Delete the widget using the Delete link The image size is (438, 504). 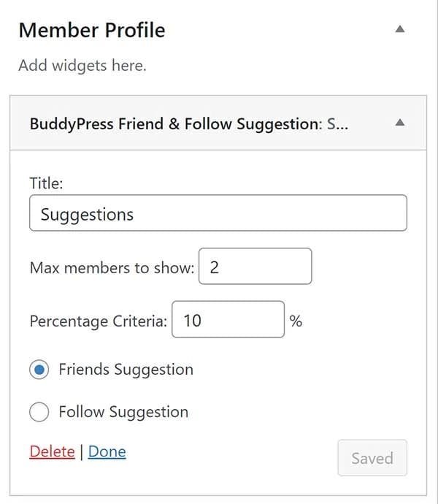(52, 451)
